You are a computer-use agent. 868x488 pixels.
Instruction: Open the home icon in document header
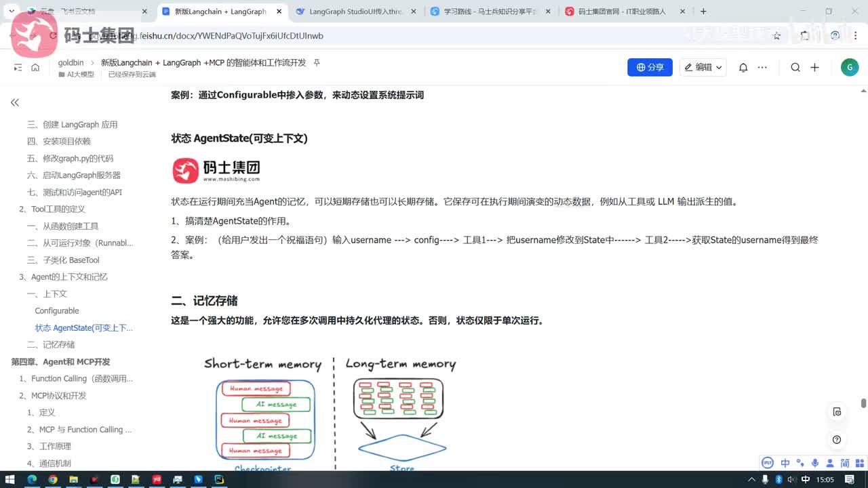(x=35, y=67)
